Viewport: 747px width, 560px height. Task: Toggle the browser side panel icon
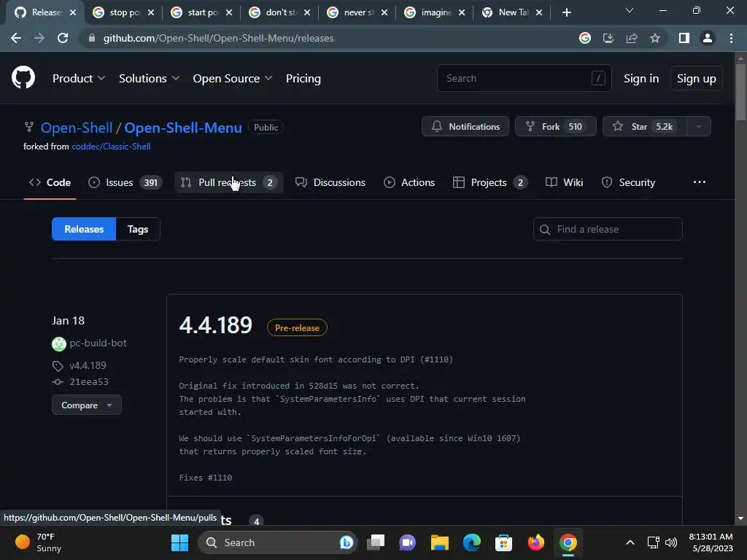tap(684, 38)
